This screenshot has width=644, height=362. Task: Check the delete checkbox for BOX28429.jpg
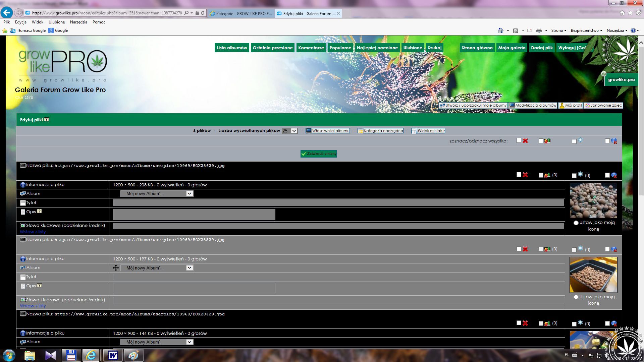[x=519, y=323]
